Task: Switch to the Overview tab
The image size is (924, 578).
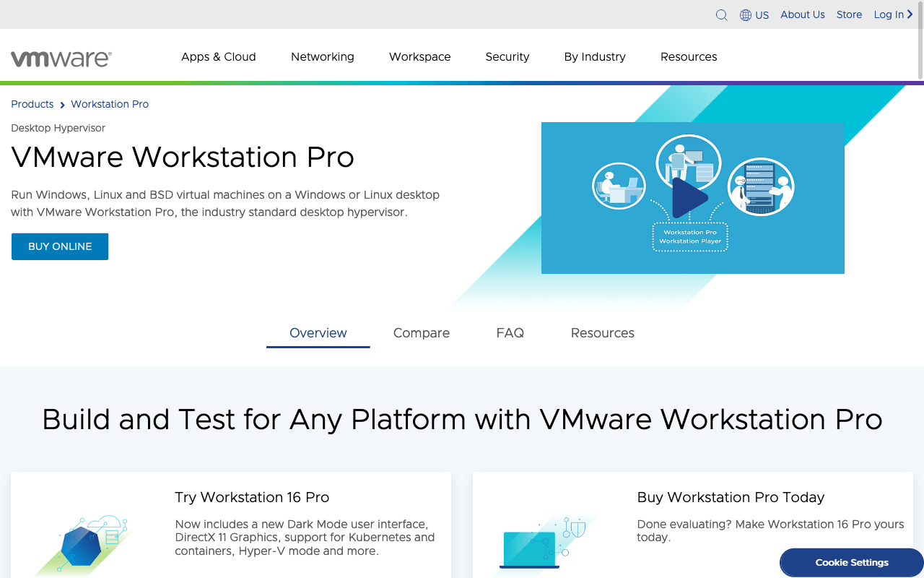Action: pos(318,333)
